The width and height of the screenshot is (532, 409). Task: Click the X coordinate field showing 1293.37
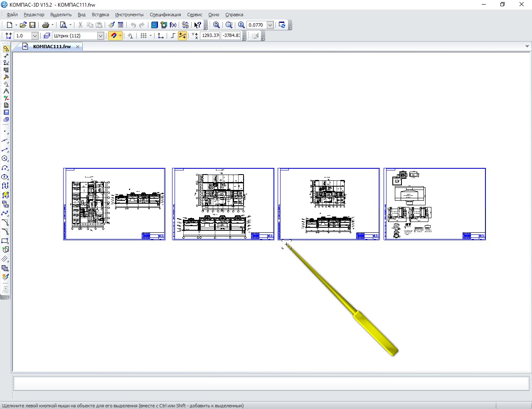210,36
